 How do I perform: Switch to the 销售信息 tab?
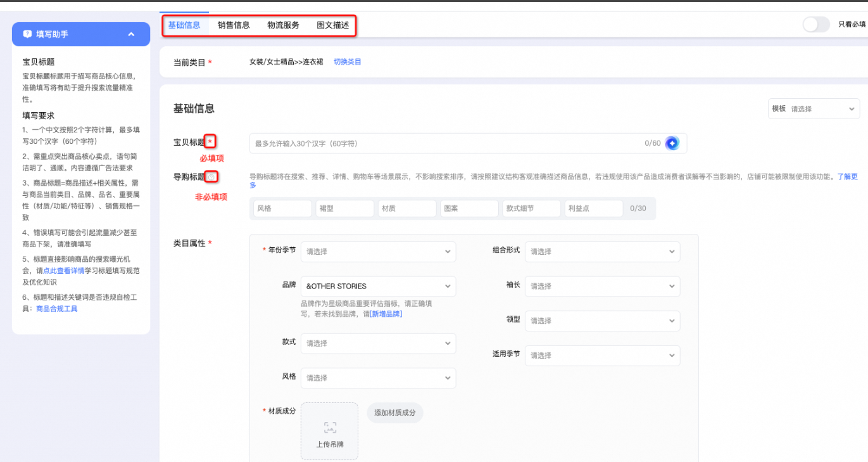click(234, 25)
